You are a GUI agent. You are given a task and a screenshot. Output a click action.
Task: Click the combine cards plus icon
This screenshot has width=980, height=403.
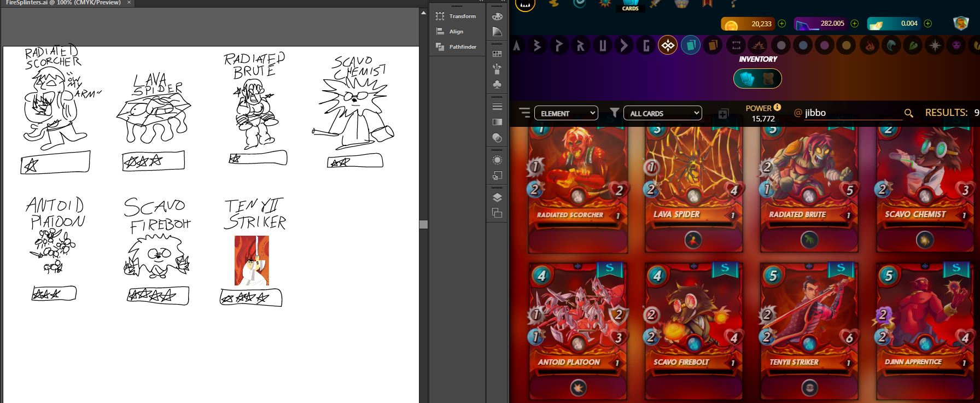tap(723, 113)
